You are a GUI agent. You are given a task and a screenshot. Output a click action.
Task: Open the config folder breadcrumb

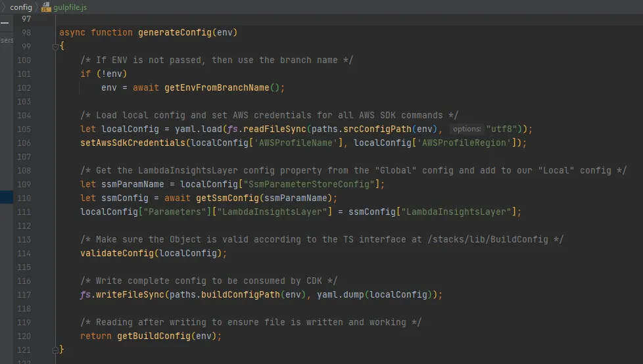click(21, 7)
